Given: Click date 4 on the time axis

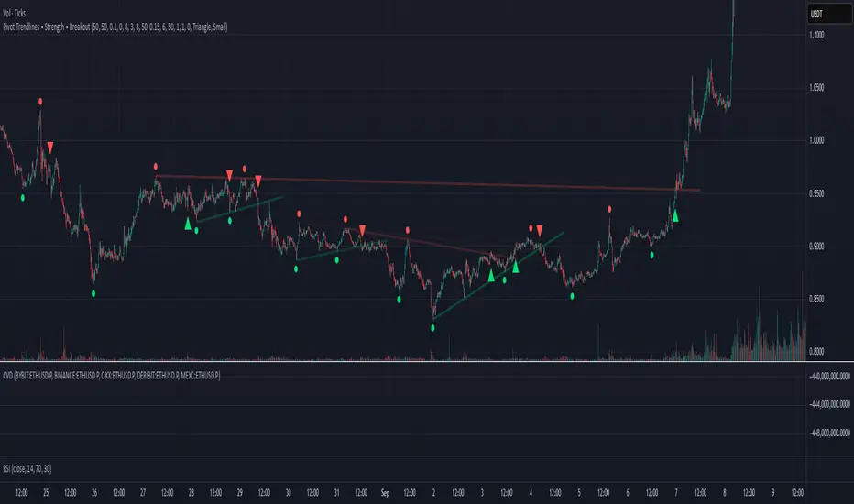Looking at the screenshot, I should tap(531, 493).
